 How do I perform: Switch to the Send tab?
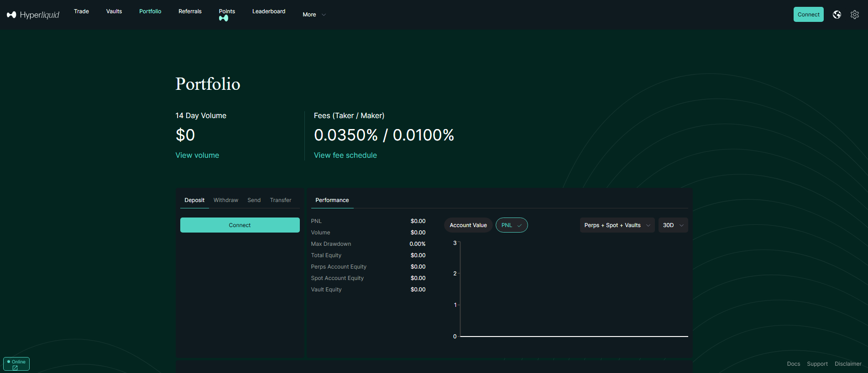coord(254,200)
